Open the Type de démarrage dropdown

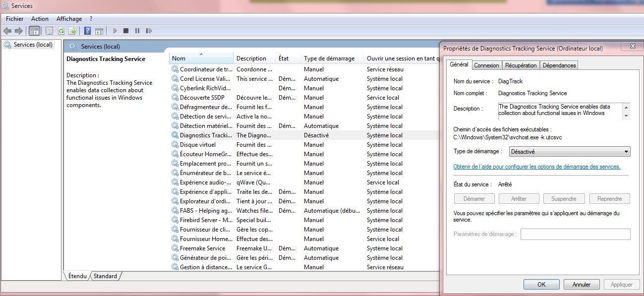point(570,152)
